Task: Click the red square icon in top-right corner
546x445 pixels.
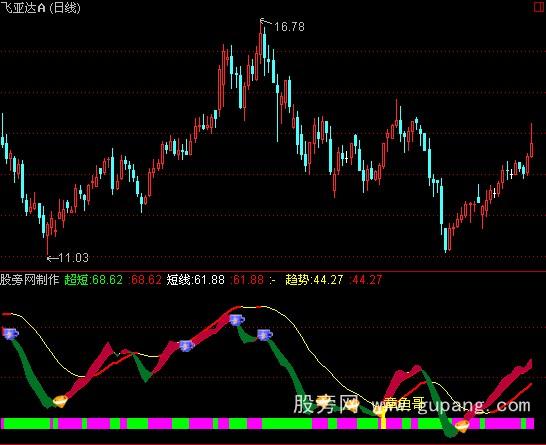Action: click(x=539, y=7)
